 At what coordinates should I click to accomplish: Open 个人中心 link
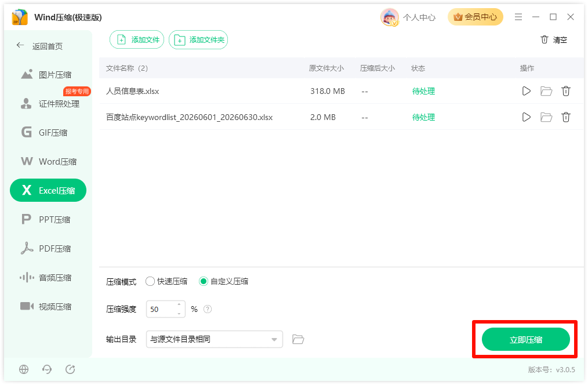tap(419, 17)
